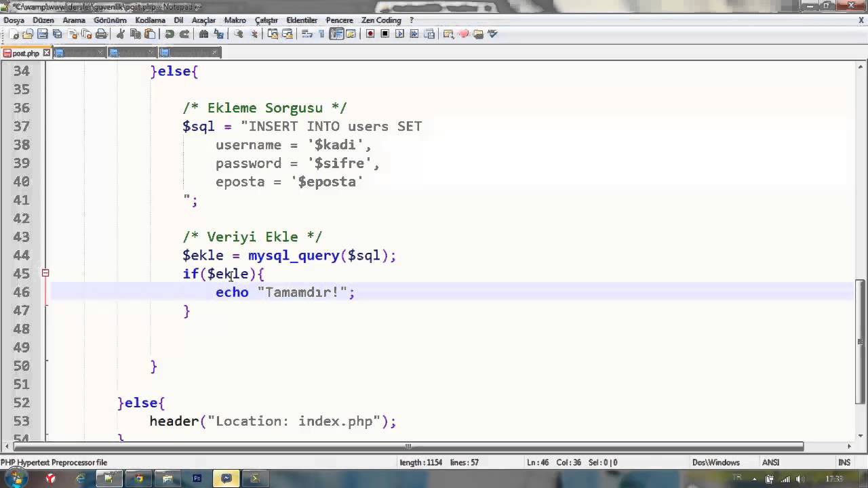This screenshot has height=488, width=868.
Task: Click the spell-check checkmark plugin icon
Action: (x=492, y=34)
